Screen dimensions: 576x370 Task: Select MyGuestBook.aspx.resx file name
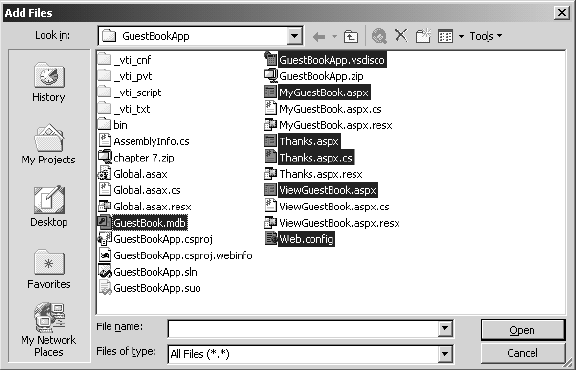coord(336,125)
